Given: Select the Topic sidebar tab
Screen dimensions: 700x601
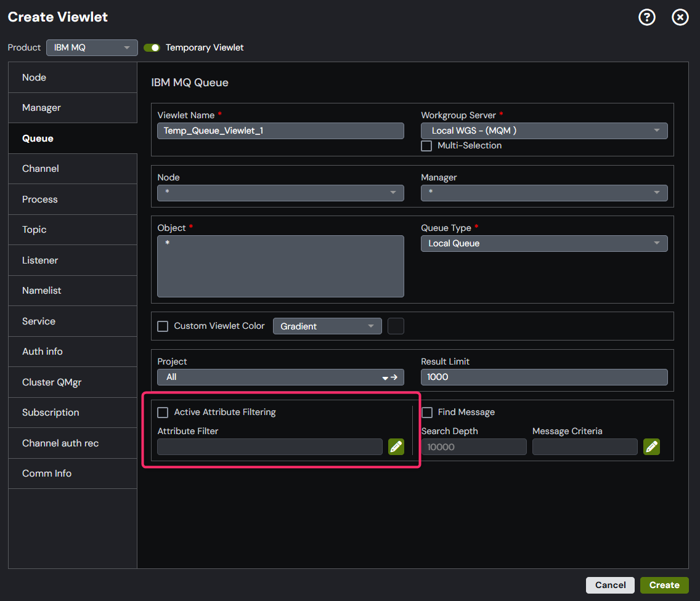Looking at the screenshot, I should coord(73,230).
